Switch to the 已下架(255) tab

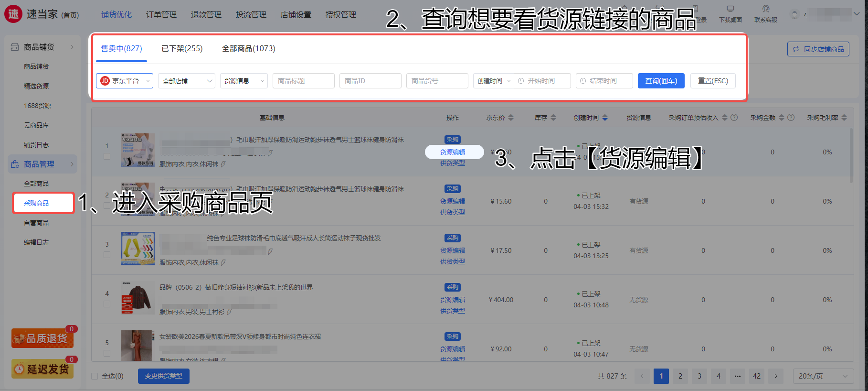[182, 48]
